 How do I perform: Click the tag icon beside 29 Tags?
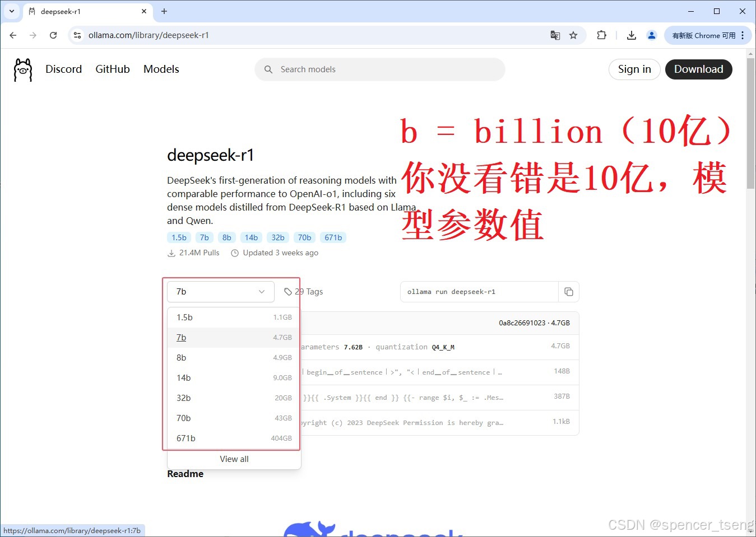tap(288, 292)
